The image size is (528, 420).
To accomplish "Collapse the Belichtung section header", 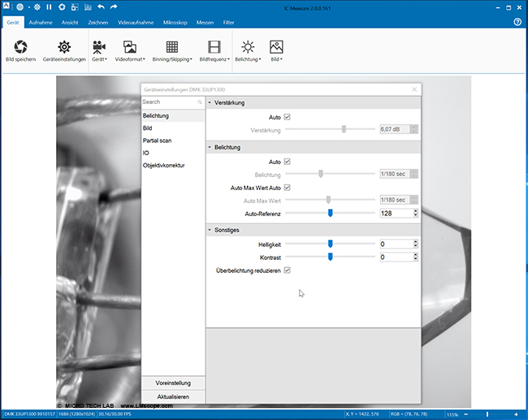I will coord(210,147).
